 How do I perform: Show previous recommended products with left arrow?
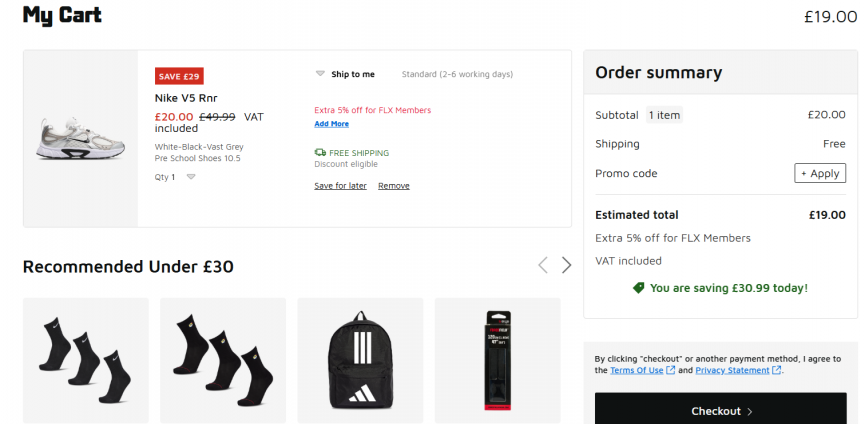[543, 265]
